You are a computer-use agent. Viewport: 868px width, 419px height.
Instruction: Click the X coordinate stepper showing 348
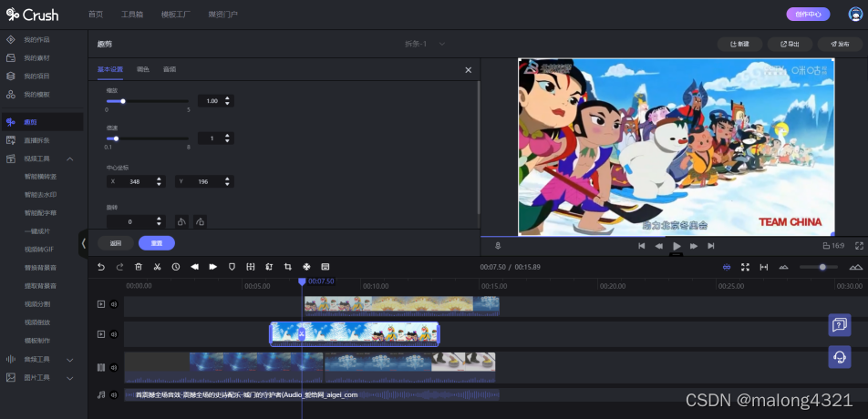136,181
